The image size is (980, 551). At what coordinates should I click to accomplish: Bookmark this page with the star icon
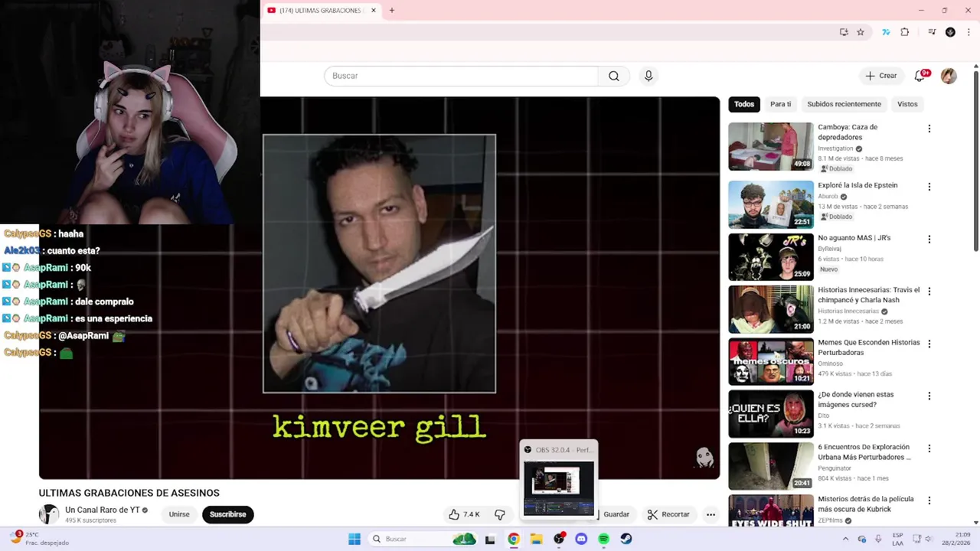point(861,32)
